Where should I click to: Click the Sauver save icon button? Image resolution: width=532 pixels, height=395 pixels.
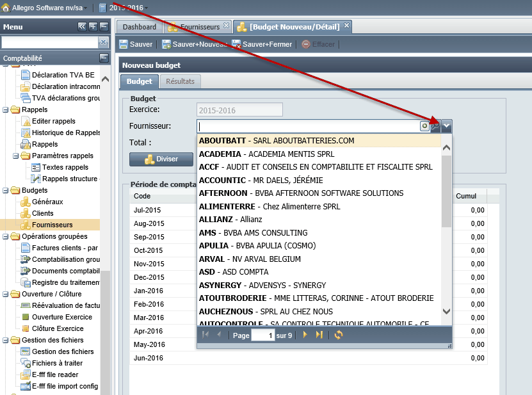136,44
